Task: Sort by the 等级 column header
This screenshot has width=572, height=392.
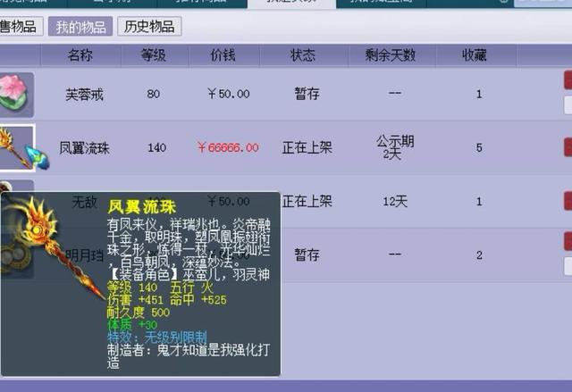Action: point(154,55)
